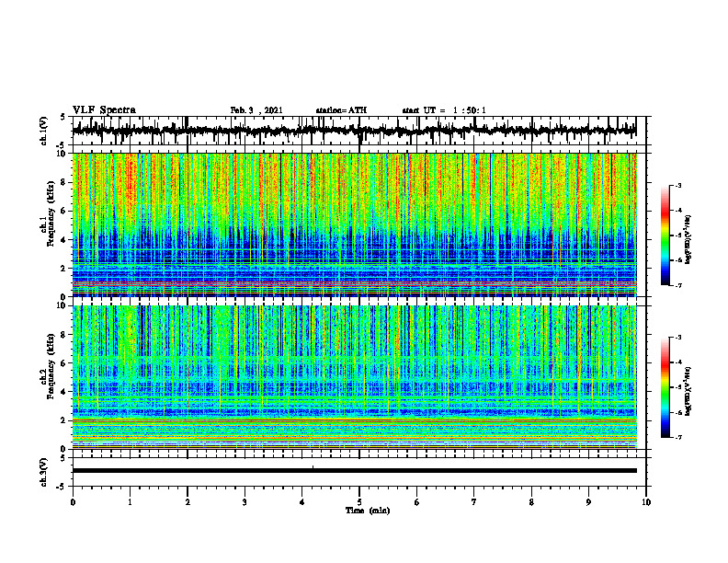Click the ch.2 spectrogram color scale bar
Viewport: 728px width, 563px height.
pyautogui.click(x=665, y=387)
